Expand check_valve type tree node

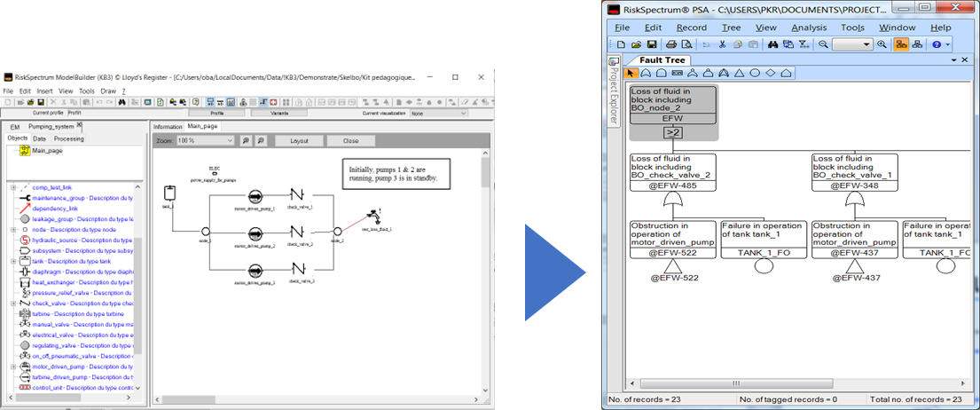[13, 304]
